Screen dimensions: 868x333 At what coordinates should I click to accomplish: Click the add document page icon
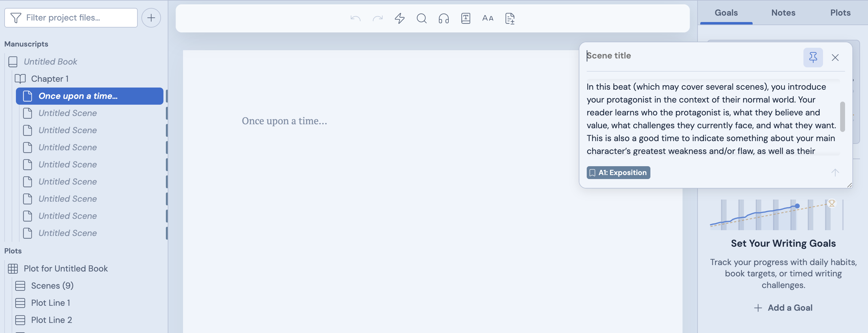coord(510,18)
